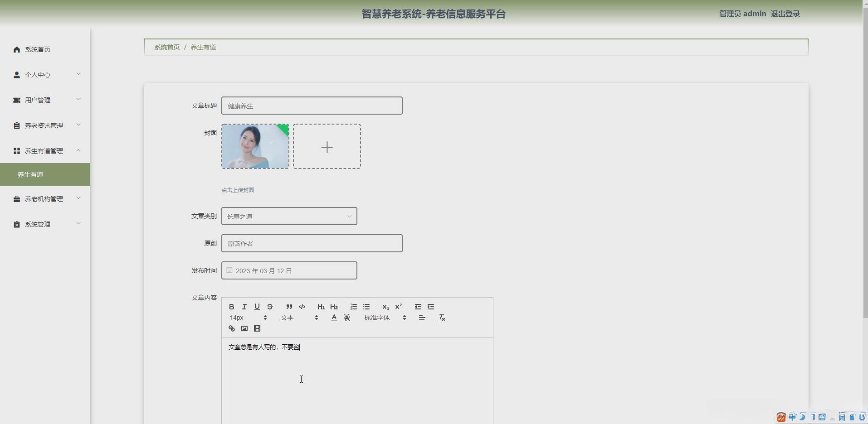
Task: Insert a video into the article
Action: coord(257,328)
